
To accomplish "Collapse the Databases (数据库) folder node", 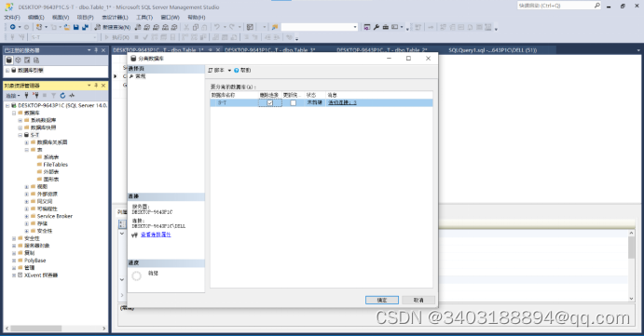I will coord(14,114).
